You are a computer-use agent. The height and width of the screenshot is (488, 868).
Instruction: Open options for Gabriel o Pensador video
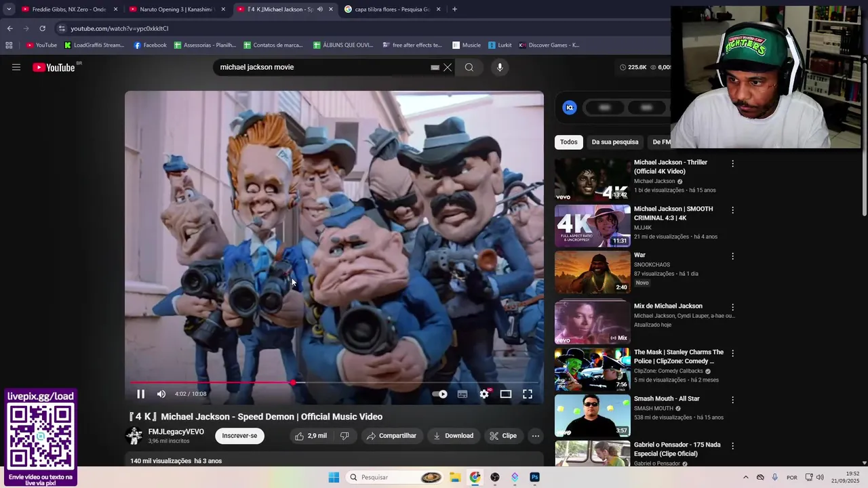coord(732,446)
